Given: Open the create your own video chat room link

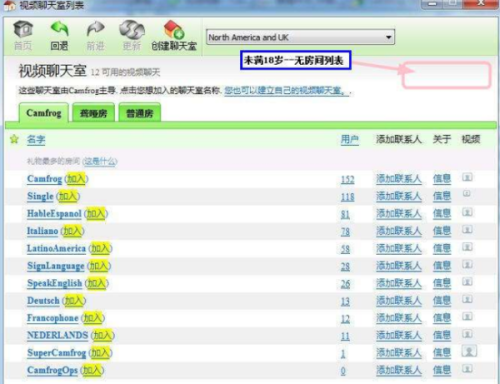Looking at the screenshot, I should 286,90.
